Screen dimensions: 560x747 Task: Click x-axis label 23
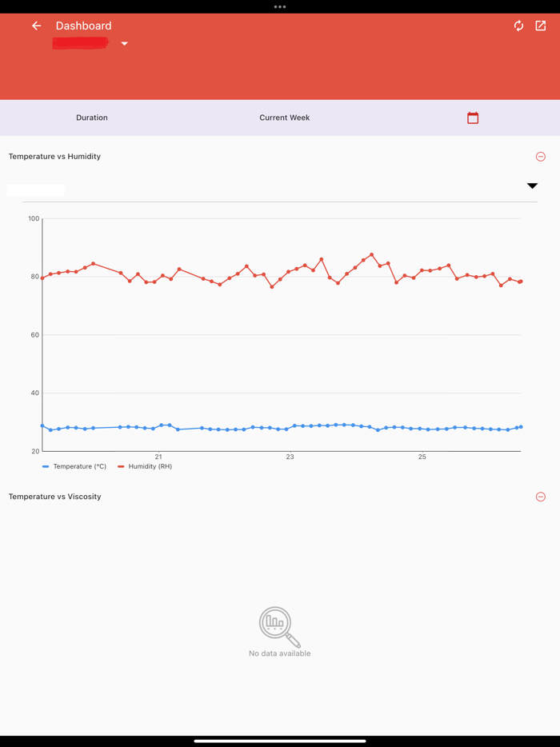[x=290, y=457]
